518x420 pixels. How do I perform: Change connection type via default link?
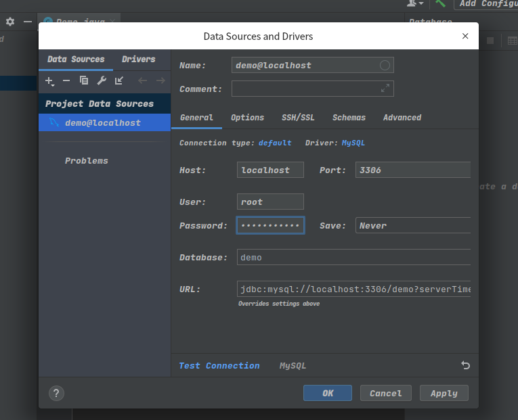click(x=275, y=143)
